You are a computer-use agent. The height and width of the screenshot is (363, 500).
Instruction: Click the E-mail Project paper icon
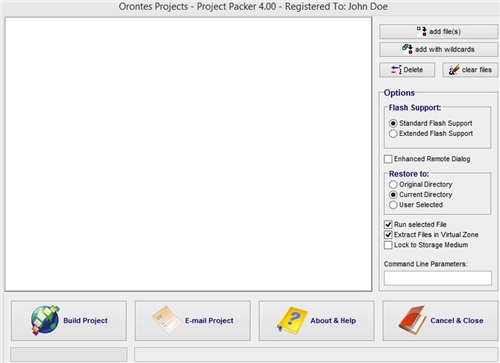point(167,320)
